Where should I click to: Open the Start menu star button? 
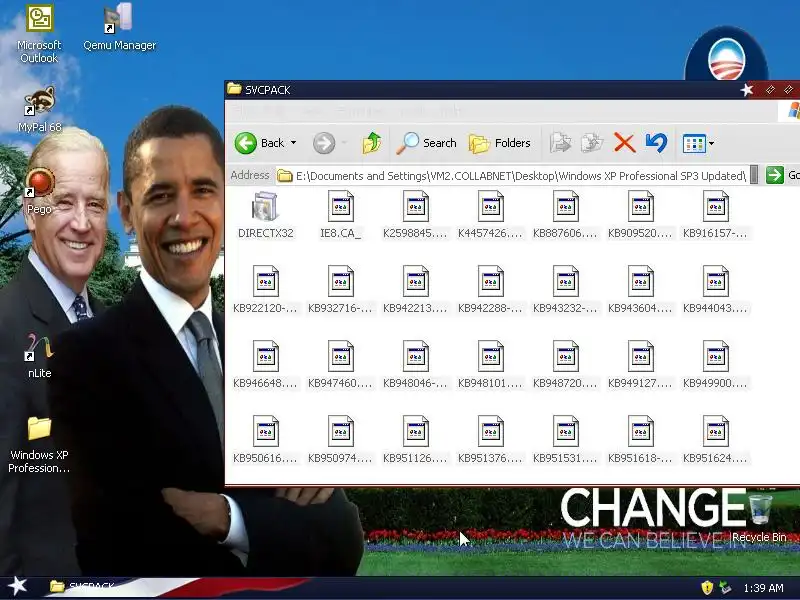click(17, 587)
